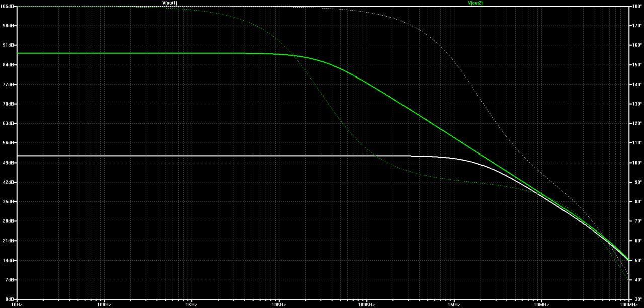Image resolution: width=644 pixels, height=308 pixels.
Task: Select the 105dB label on magnitude axis
Action: coord(8,7)
